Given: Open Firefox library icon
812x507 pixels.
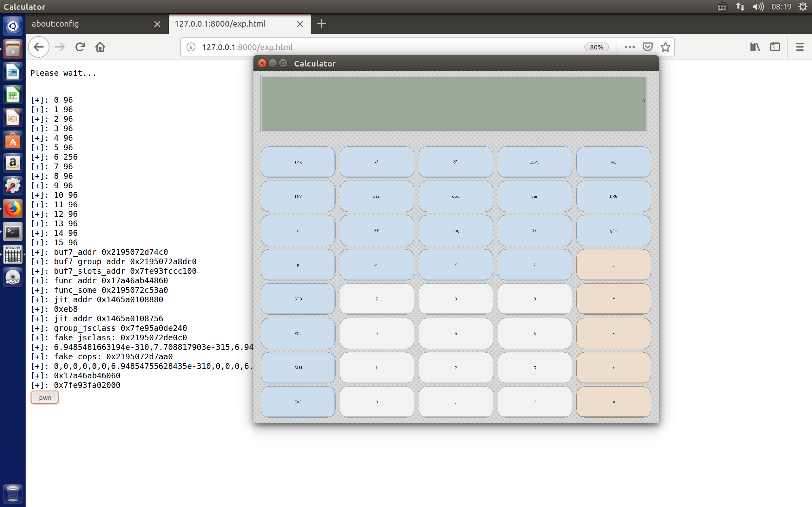Looking at the screenshot, I should point(755,47).
